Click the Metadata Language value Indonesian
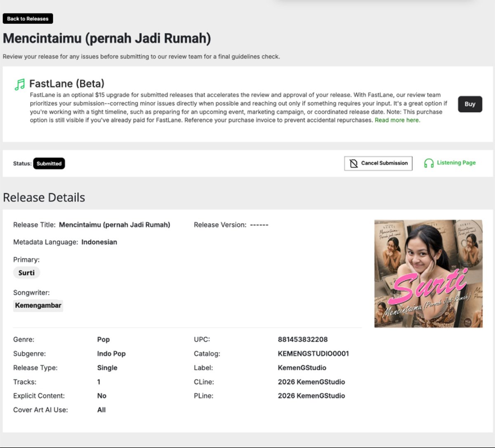495x448 pixels. pyautogui.click(x=99, y=242)
